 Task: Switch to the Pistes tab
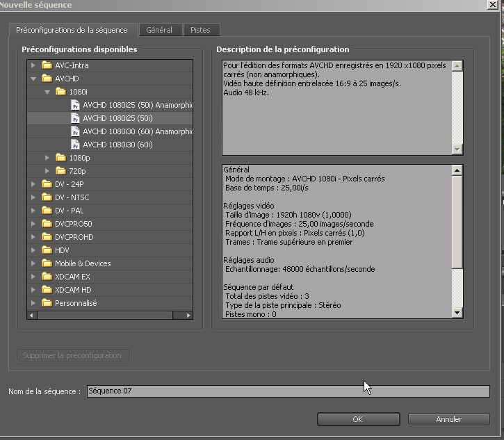point(200,30)
